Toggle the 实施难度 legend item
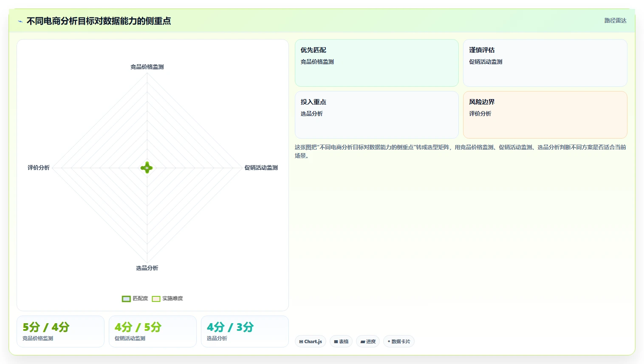This screenshot has height=364, width=644. point(167,299)
